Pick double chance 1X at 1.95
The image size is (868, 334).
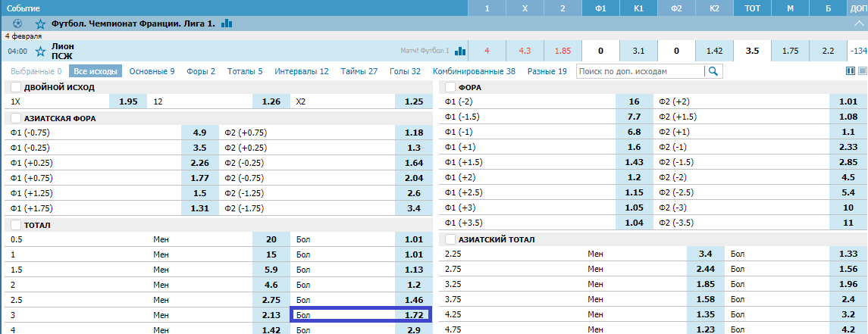[128, 101]
